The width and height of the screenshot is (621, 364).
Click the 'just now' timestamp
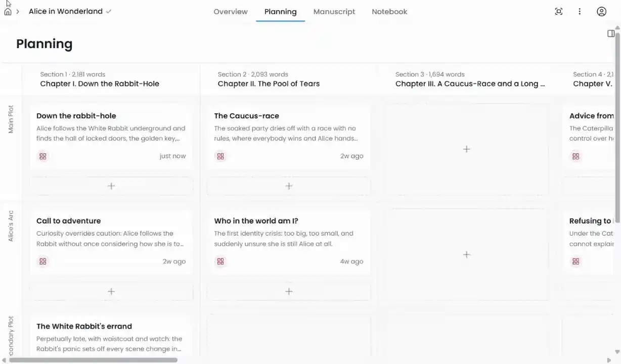pos(172,156)
